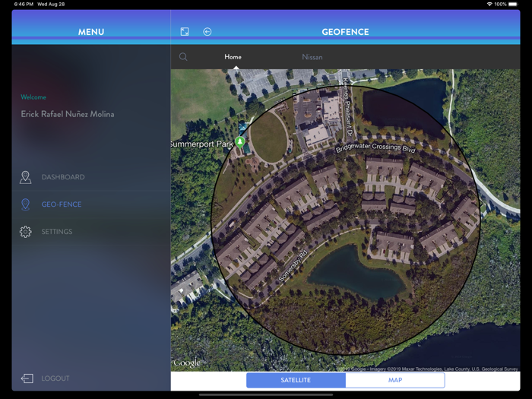
Task: Click the user name Erick Rafael Nuñez Molina
Action: click(68, 114)
